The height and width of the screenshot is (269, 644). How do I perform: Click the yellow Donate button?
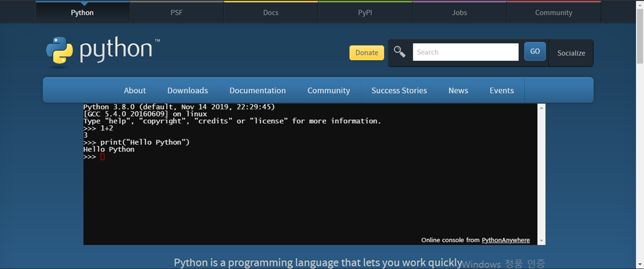coord(366,53)
